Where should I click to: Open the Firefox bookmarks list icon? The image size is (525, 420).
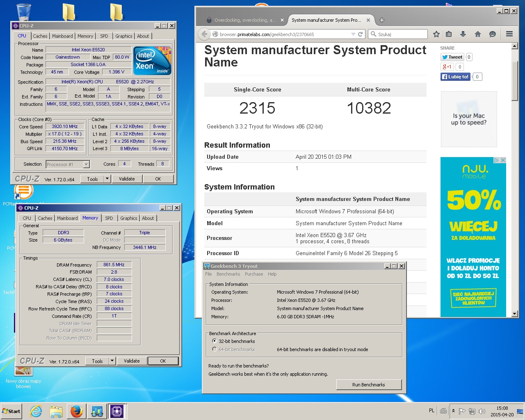[x=449, y=34]
